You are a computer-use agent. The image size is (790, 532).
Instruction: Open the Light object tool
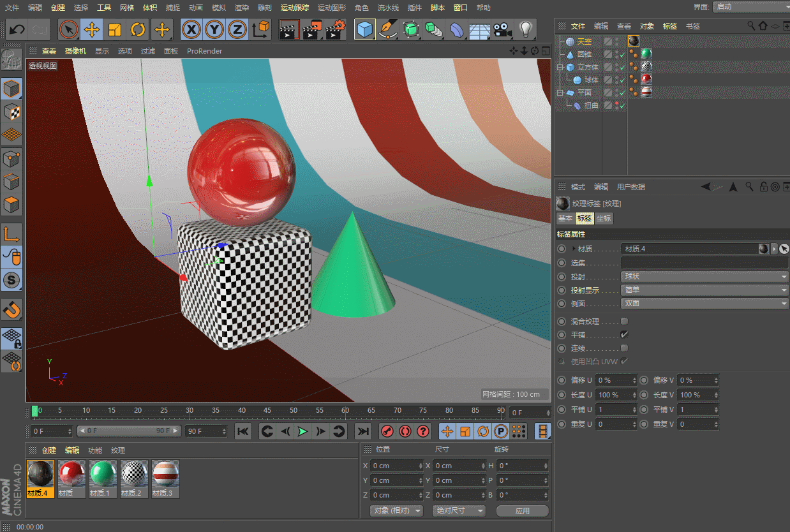tap(525, 29)
